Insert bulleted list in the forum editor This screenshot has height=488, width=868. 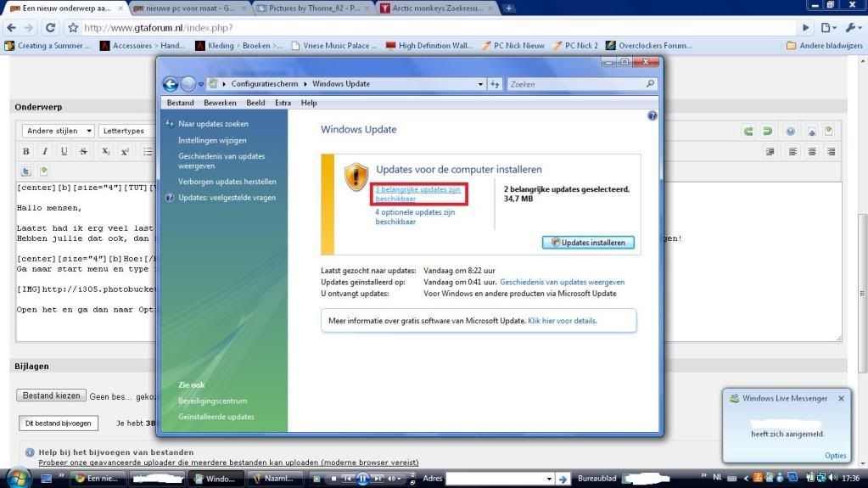(148, 151)
